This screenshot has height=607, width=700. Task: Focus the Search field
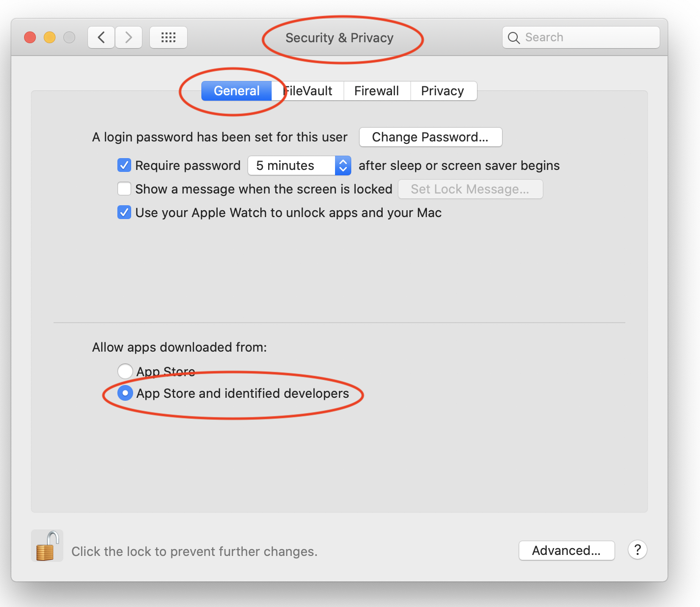tap(581, 37)
